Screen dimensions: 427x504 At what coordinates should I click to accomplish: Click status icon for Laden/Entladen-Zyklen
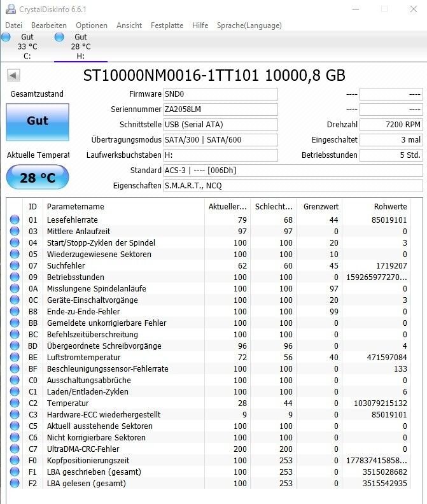15,392
